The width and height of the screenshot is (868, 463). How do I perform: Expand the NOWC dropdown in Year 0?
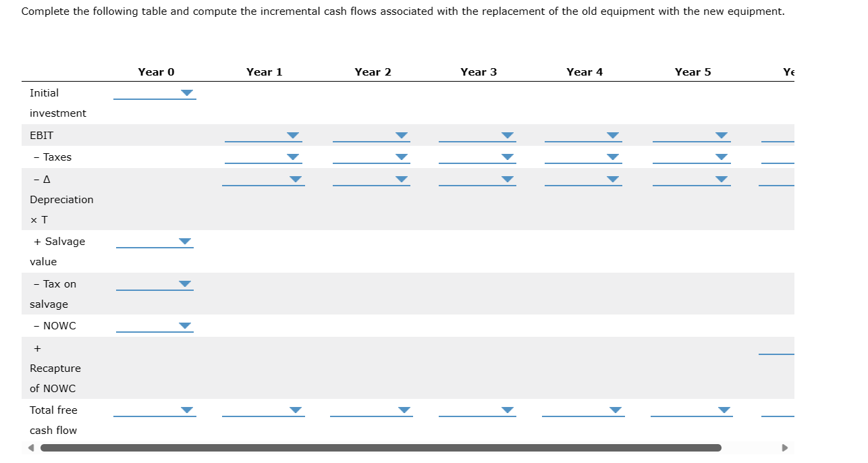(185, 325)
